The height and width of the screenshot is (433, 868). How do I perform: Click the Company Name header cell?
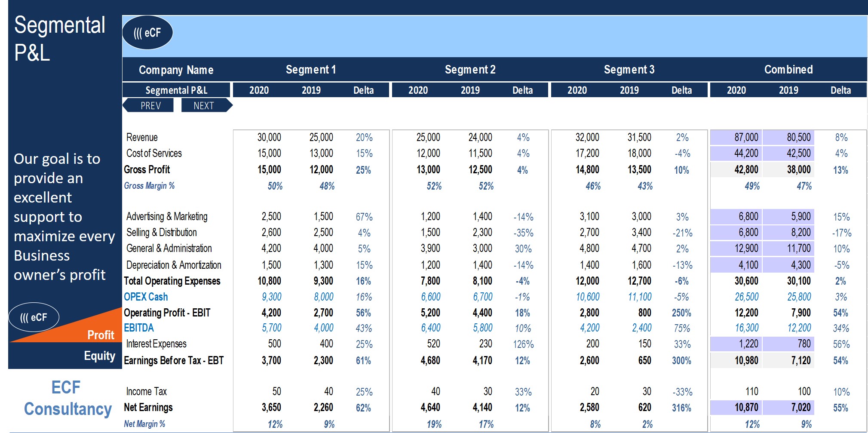(x=176, y=70)
